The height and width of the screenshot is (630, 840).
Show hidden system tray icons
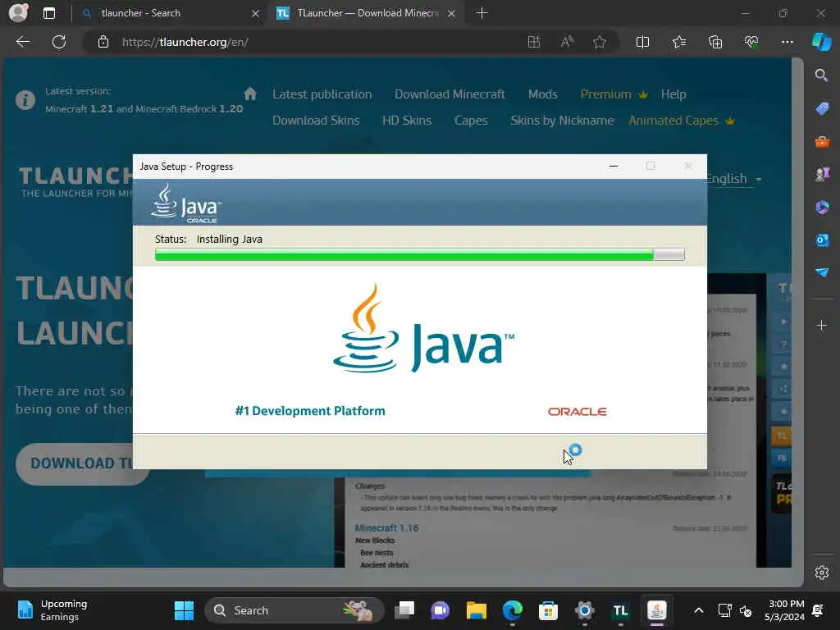[x=698, y=610]
